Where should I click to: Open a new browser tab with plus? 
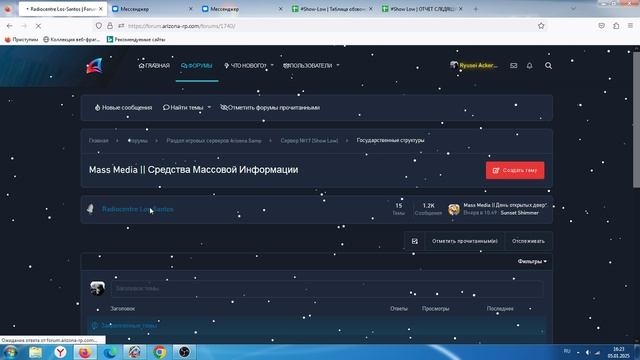476,9
